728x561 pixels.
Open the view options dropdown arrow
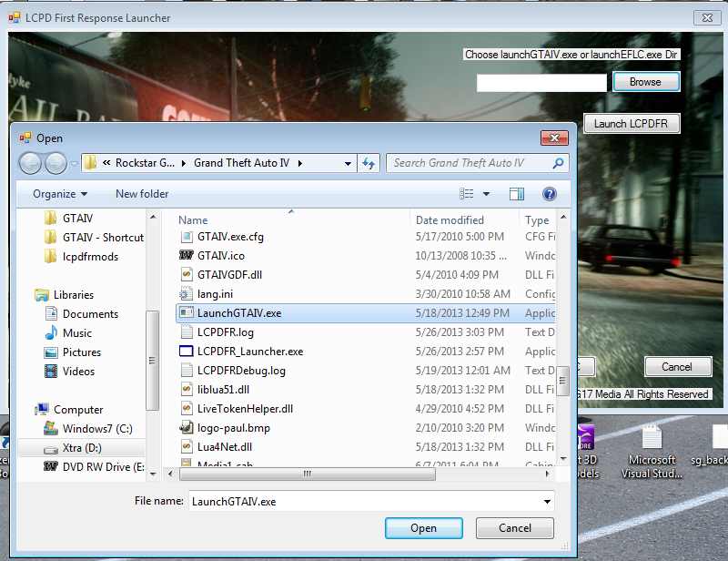tap(486, 194)
